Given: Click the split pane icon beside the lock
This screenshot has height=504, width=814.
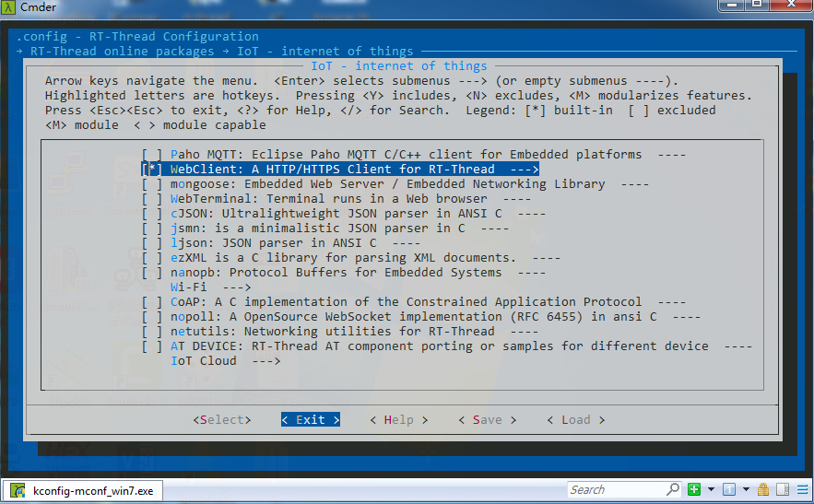Looking at the screenshot, I should point(783,490).
